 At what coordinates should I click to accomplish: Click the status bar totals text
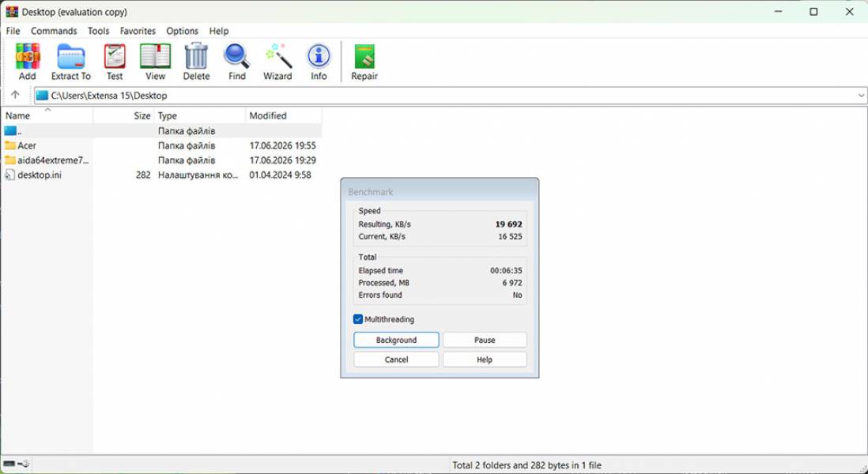(526, 465)
